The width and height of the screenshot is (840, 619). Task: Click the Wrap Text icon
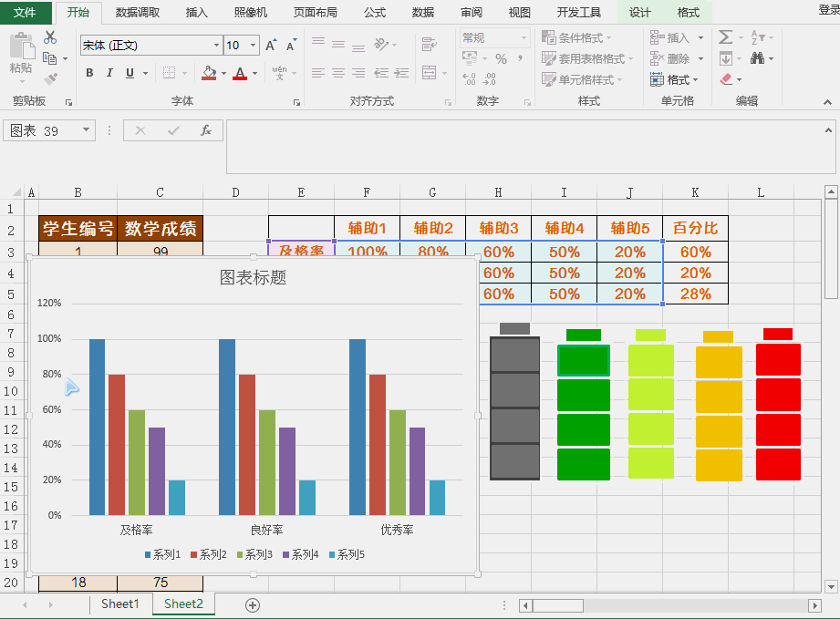click(429, 44)
